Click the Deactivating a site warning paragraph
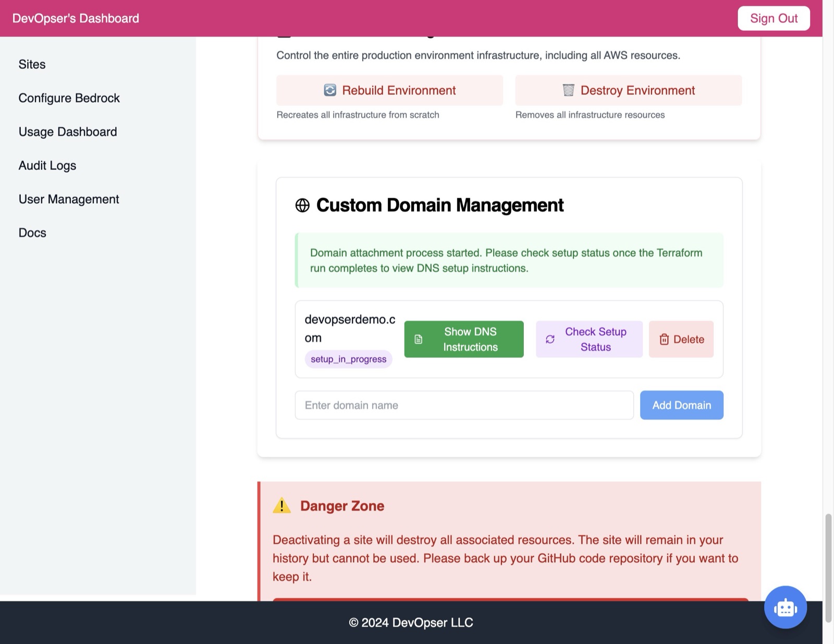The height and width of the screenshot is (644, 834). tap(506, 558)
